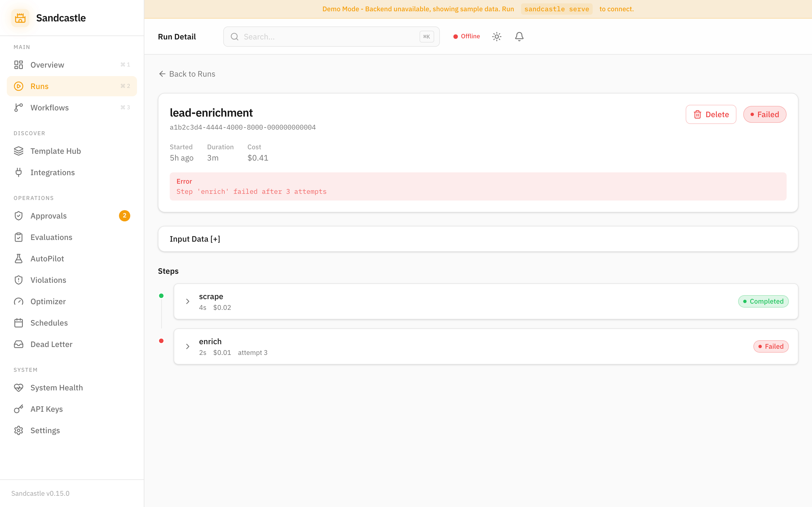Open Violations shield icon

coord(19,280)
